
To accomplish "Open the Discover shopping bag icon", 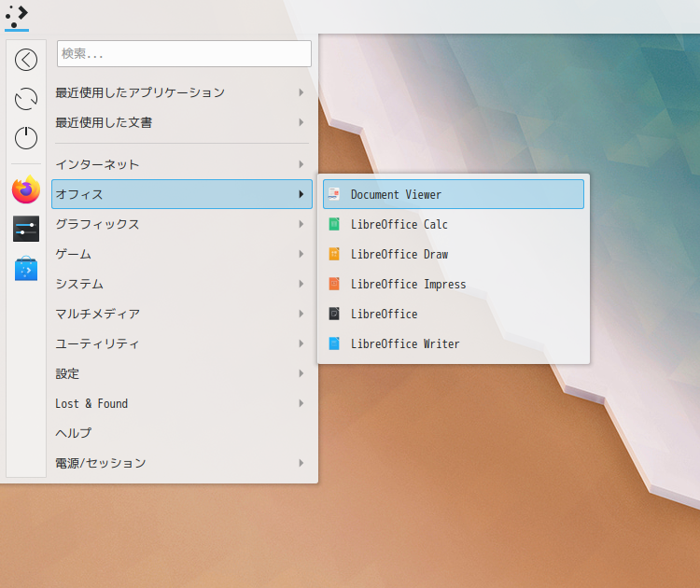I will (26, 268).
